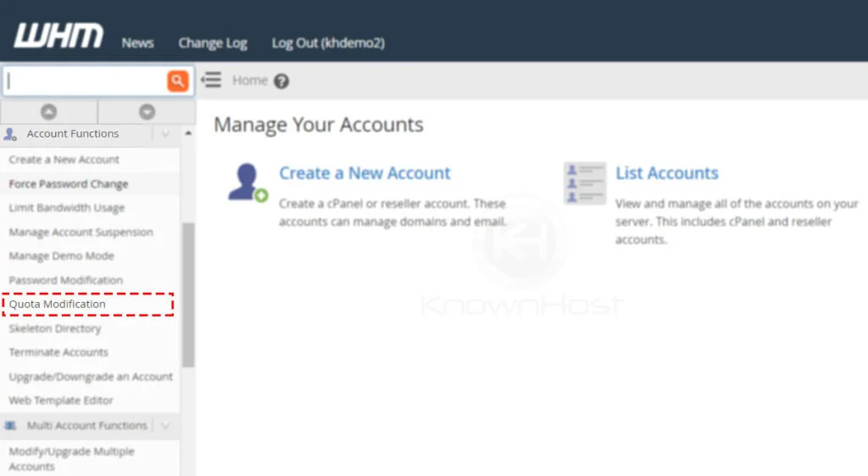Select Manage Account Suspension in sidebar
The width and height of the screenshot is (868, 476).
pos(81,232)
